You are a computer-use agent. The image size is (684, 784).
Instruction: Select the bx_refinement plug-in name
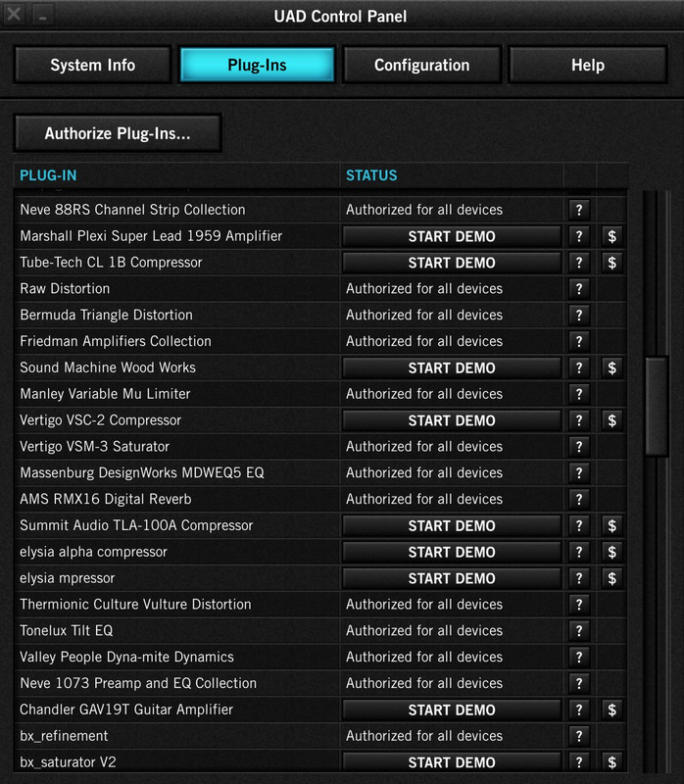coord(64,736)
